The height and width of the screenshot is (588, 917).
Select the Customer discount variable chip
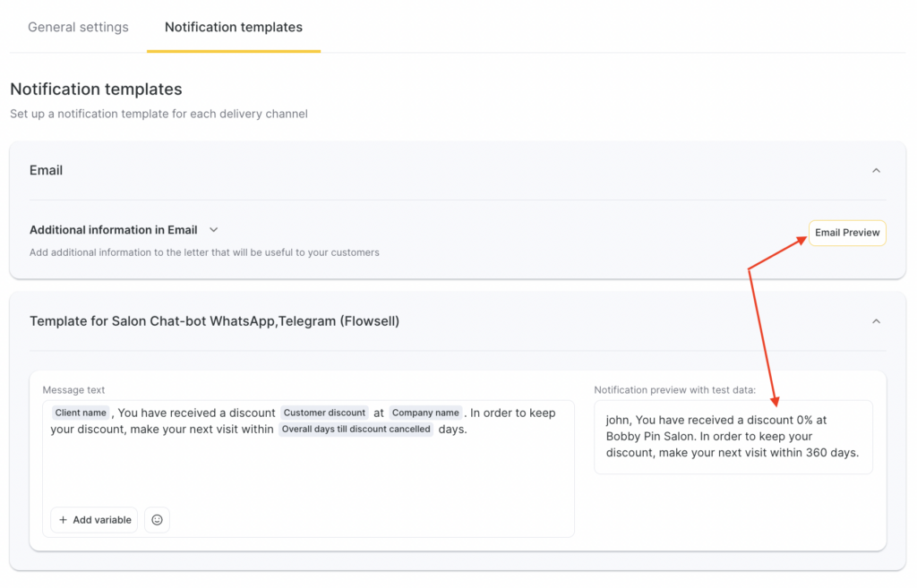pyautogui.click(x=324, y=413)
